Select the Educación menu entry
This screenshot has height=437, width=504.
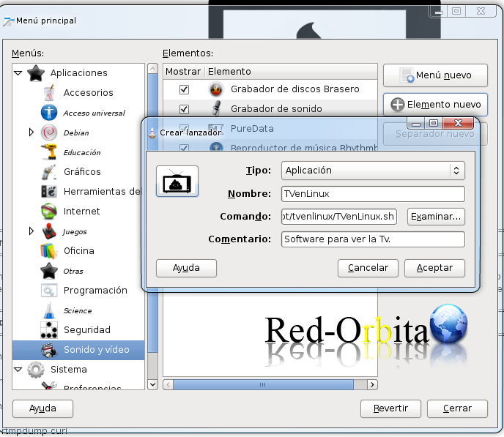click(81, 152)
